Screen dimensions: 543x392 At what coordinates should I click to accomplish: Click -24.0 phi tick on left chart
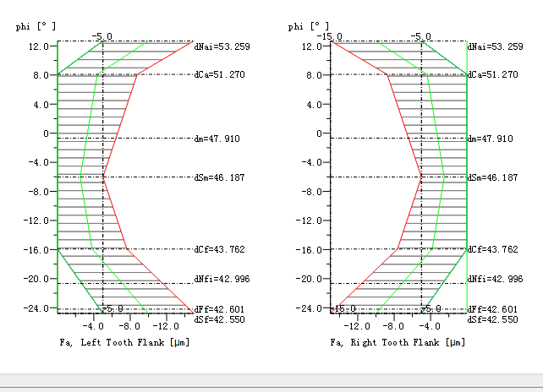tap(36, 308)
